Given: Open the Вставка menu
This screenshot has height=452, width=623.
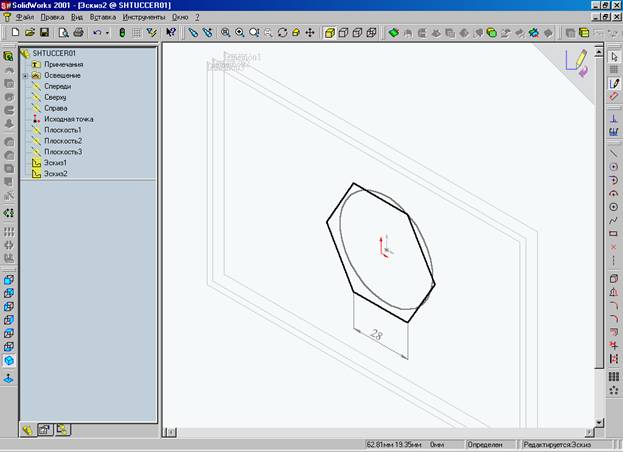Looking at the screenshot, I should pos(102,18).
